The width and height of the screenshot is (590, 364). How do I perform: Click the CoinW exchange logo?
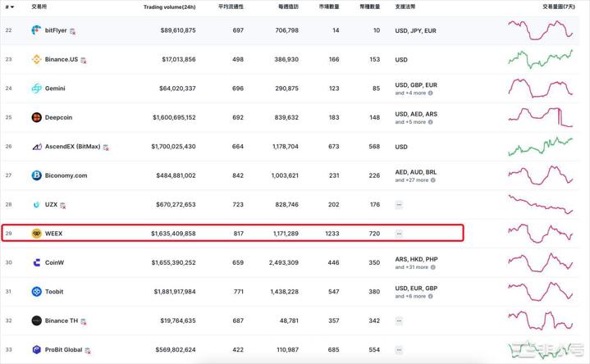[36, 262]
